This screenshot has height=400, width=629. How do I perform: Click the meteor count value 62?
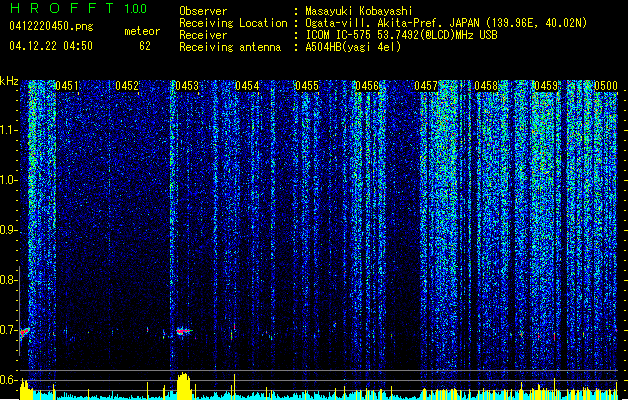click(x=145, y=46)
